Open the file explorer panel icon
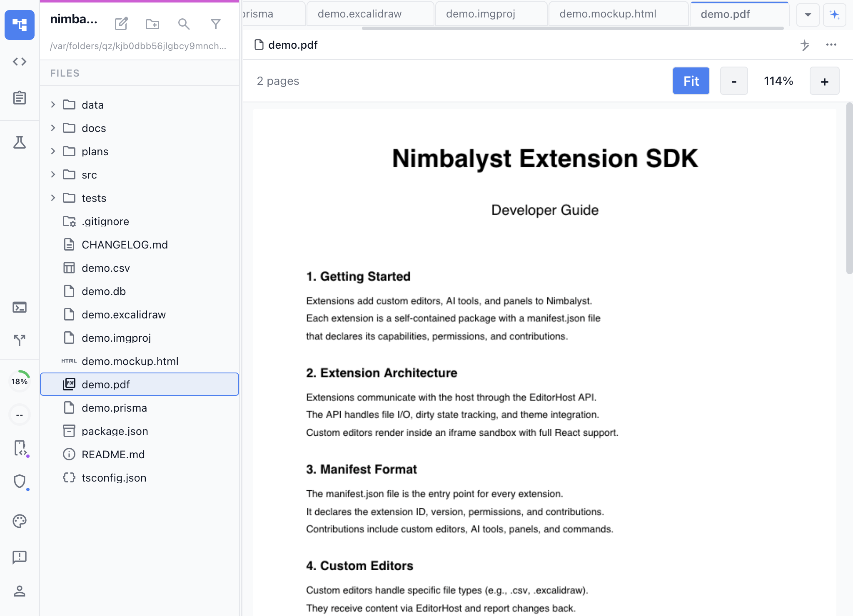Viewport: 853px width, 616px height. click(20, 25)
